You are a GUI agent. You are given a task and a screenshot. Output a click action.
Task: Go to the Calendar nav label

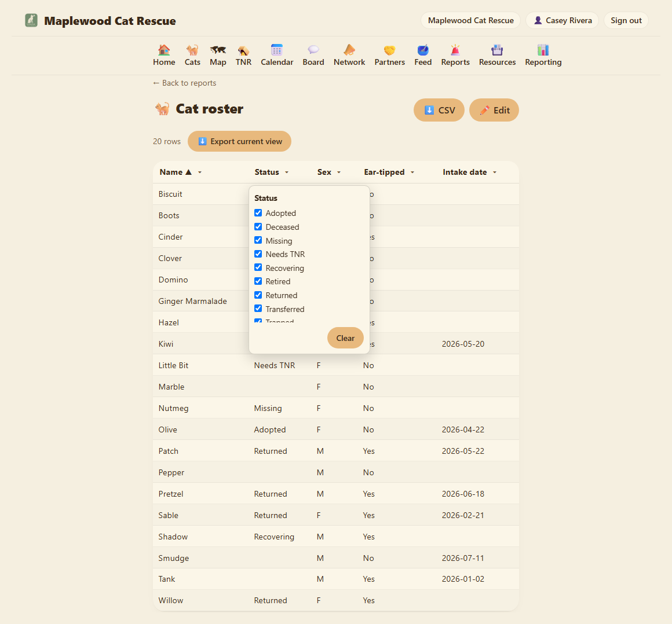[x=277, y=62]
